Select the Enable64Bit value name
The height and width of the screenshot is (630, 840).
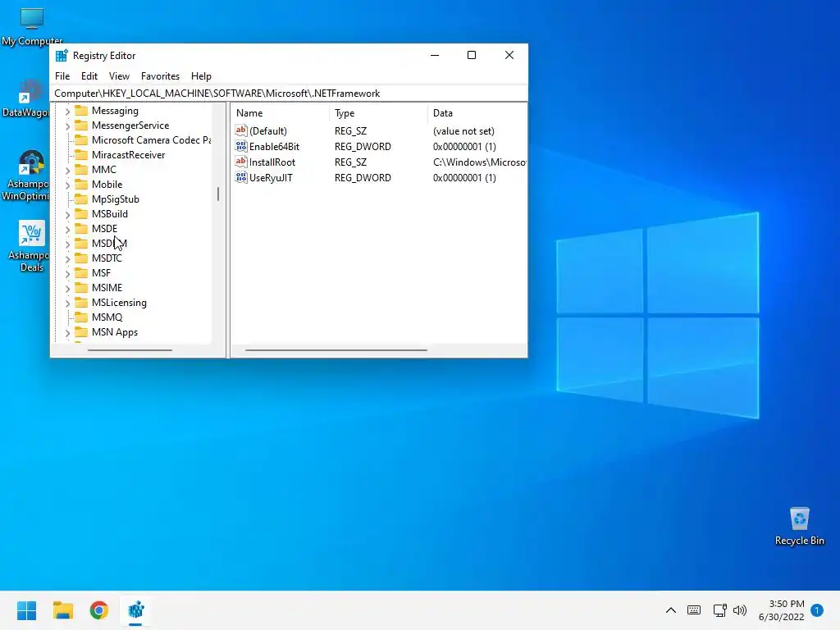[x=274, y=146]
